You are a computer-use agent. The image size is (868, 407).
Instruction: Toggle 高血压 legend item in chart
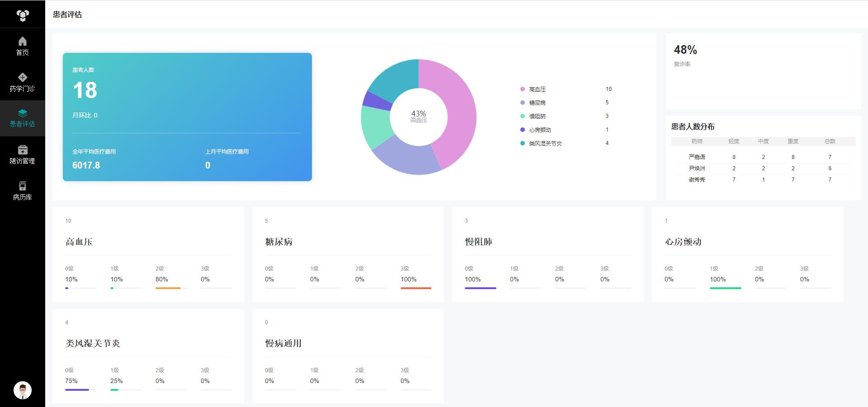click(x=537, y=89)
